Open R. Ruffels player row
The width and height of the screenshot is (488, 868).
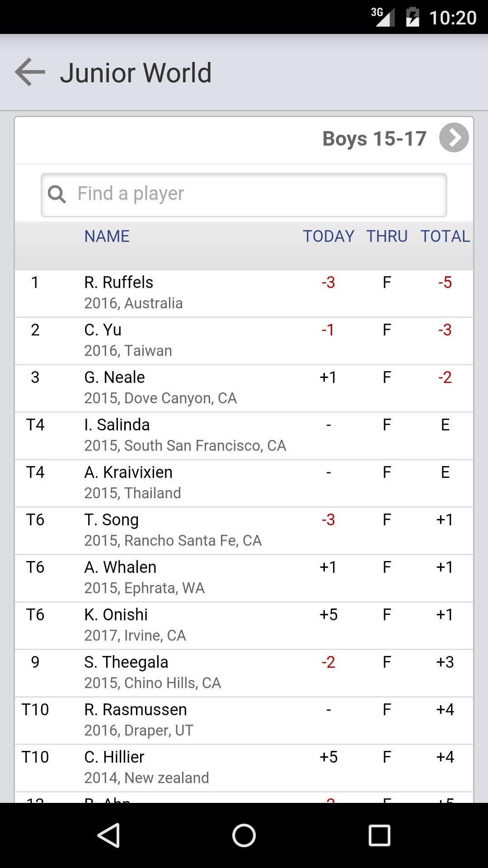(x=244, y=293)
